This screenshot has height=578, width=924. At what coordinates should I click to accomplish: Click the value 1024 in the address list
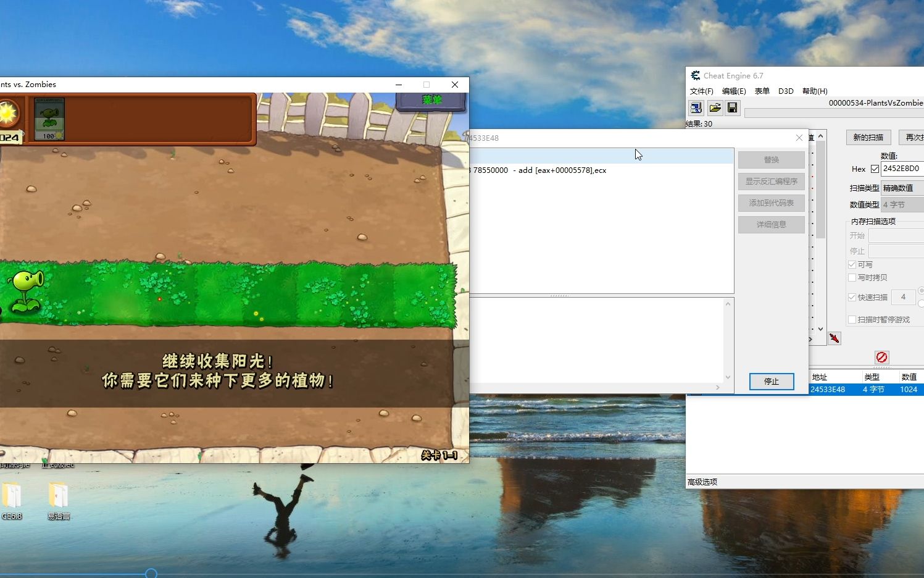coord(909,390)
